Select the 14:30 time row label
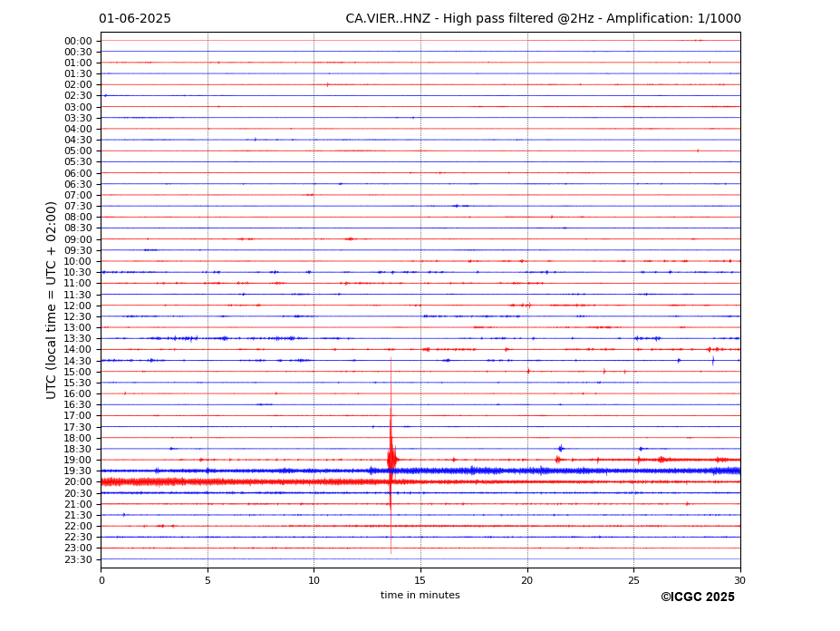 tap(78, 361)
